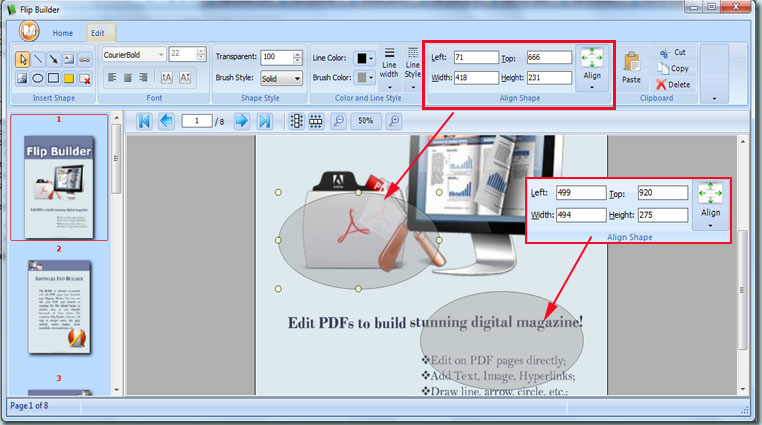
Task: Click the Paste clipboard icon
Action: tap(631, 67)
